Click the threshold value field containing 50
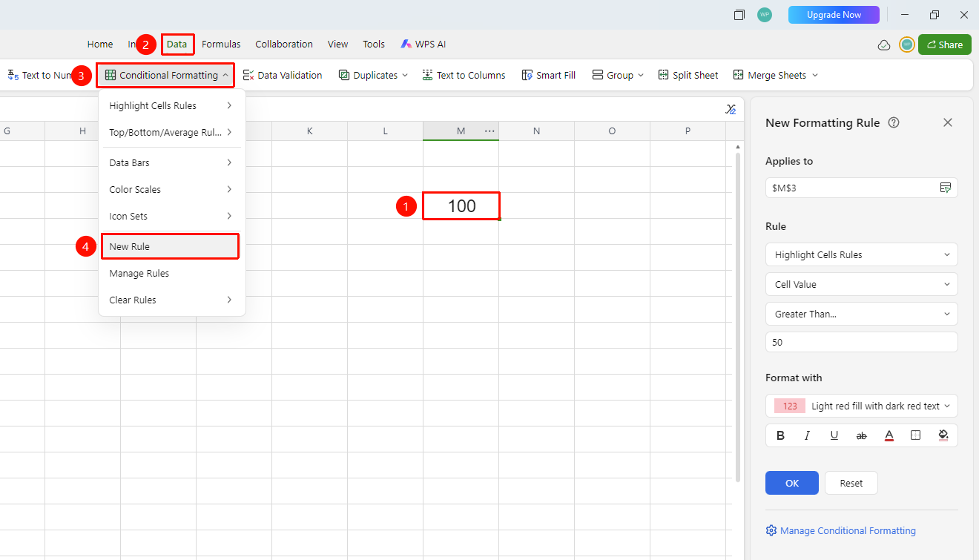The image size is (979, 560). coord(862,342)
